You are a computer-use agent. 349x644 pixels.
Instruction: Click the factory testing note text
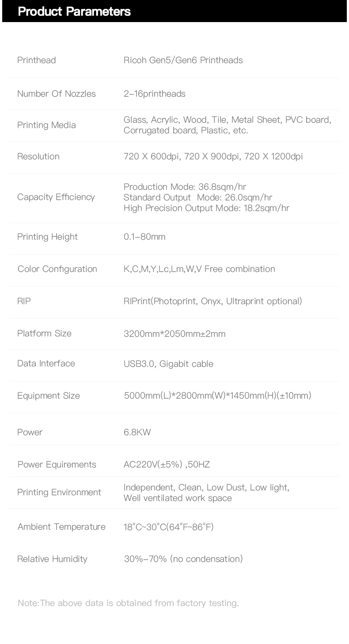pyautogui.click(x=128, y=603)
